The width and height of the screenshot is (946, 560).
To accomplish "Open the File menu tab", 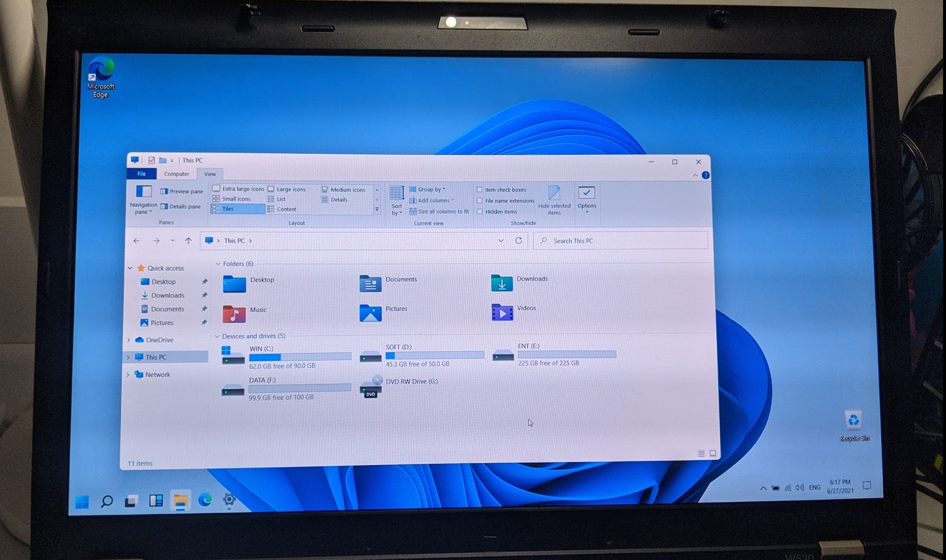I will [141, 174].
